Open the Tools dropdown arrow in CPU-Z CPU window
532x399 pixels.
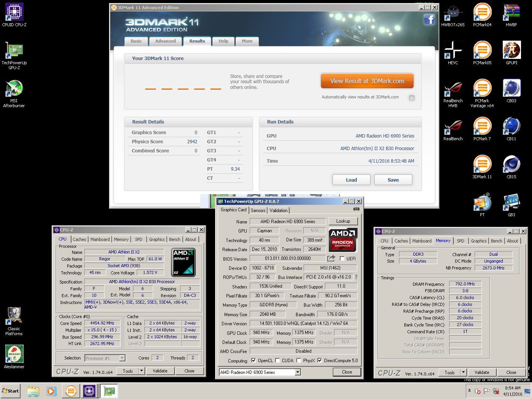(x=141, y=371)
